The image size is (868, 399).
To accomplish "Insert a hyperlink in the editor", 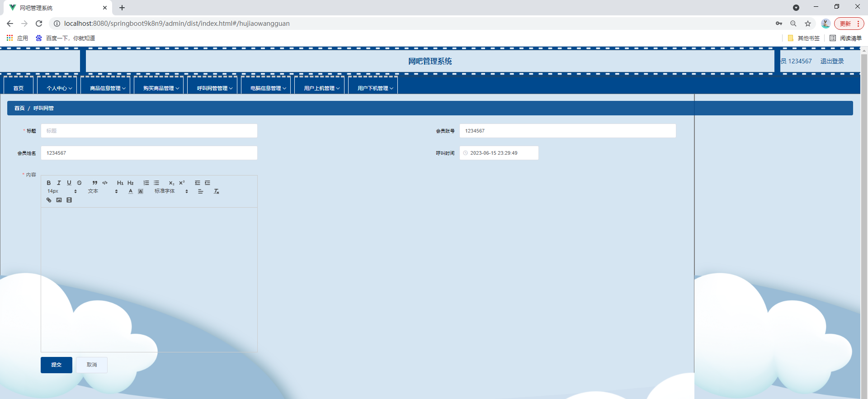I will [x=49, y=200].
